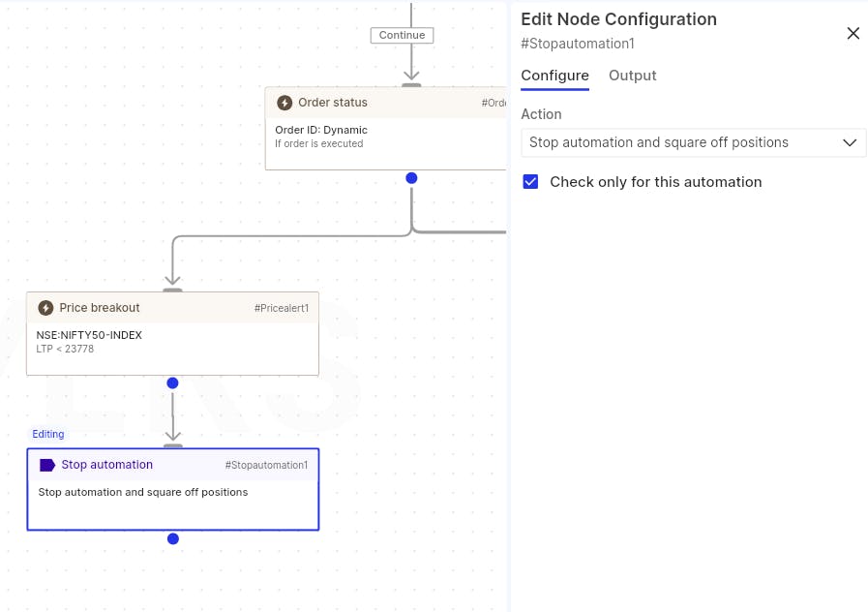Uncheck 'Check only for this automation' checkbox
This screenshot has width=868, height=612.
(530, 182)
